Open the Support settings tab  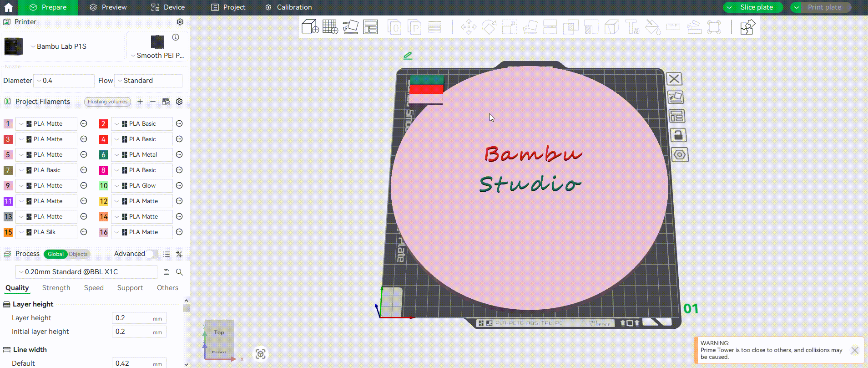(x=130, y=288)
